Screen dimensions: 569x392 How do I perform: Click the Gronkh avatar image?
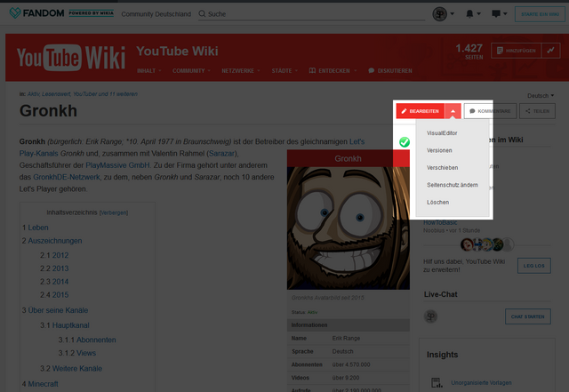click(x=349, y=228)
